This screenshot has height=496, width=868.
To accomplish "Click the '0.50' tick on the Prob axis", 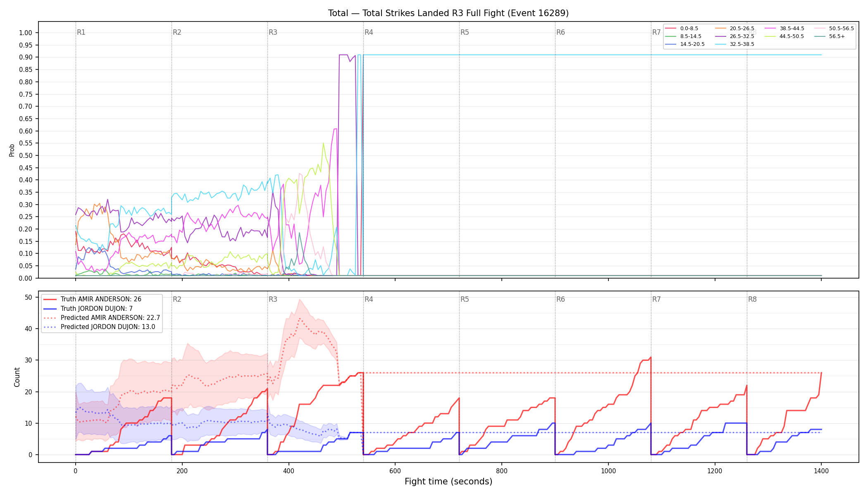I will (x=26, y=156).
